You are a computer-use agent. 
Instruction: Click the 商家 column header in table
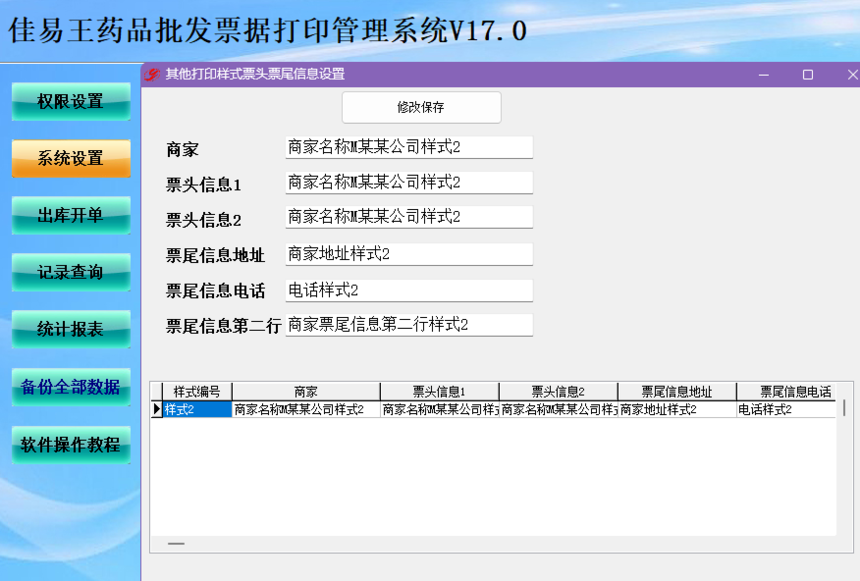tap(305, 392)
